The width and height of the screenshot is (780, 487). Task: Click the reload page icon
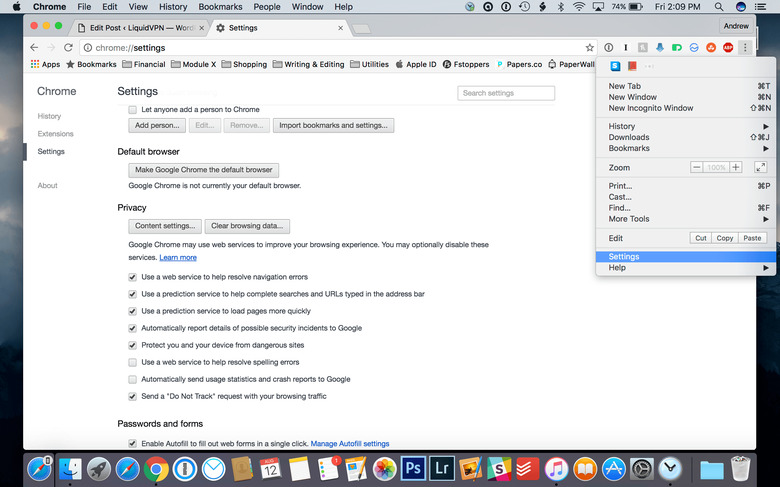[68, 47]
